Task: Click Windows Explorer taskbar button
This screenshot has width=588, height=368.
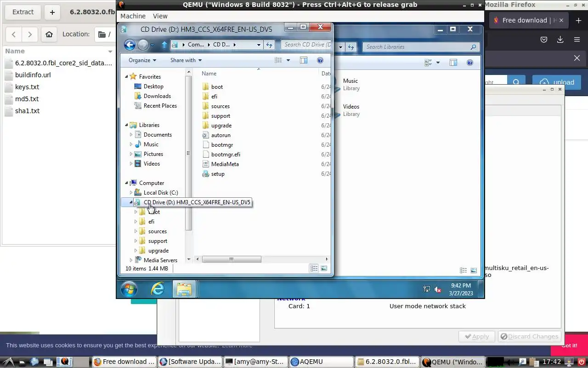Action: tap(184, 289)
